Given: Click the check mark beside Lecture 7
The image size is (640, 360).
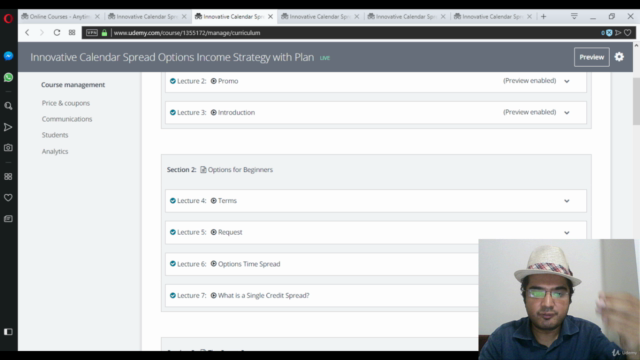Looking at the screenshot, I should click(173, 295).
